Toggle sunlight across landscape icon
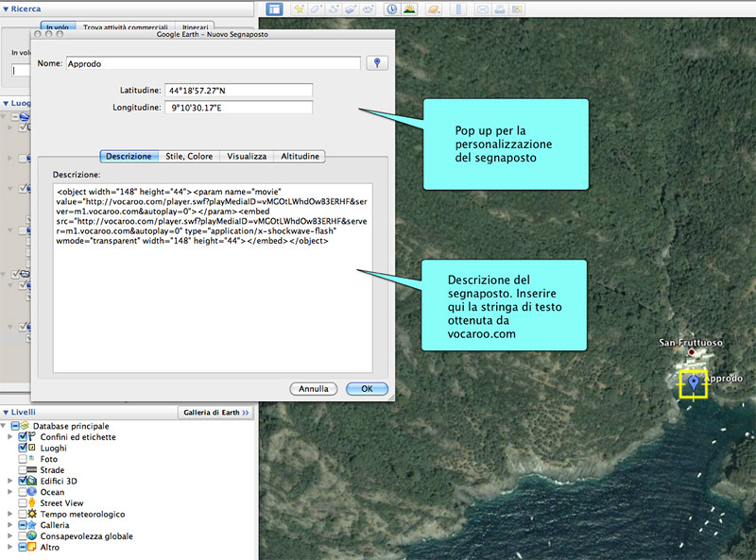Image resolution: width=756 pixels, height=560 pixels. [x=409, y=9]
